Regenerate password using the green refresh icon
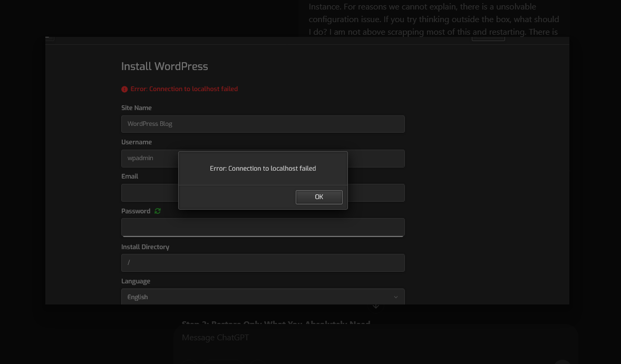This screenshot has width=621, height=364. click(158, 211)
